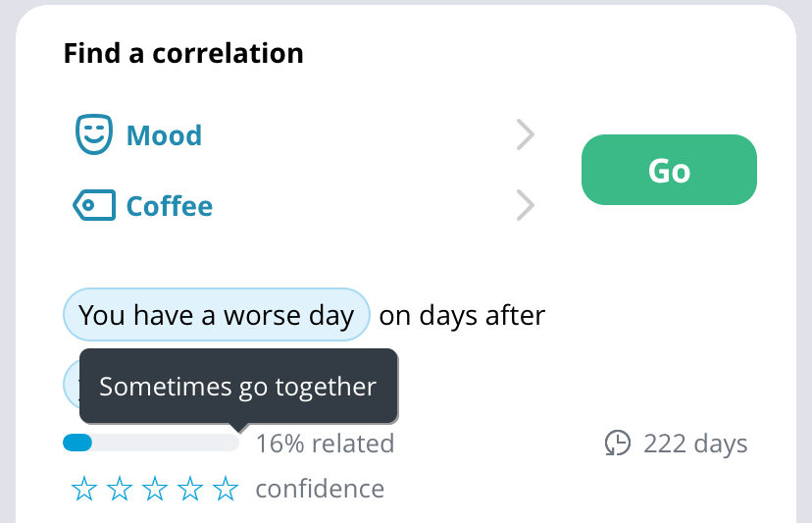
Task: Click the clock history icon
Action: coord(618,444)
